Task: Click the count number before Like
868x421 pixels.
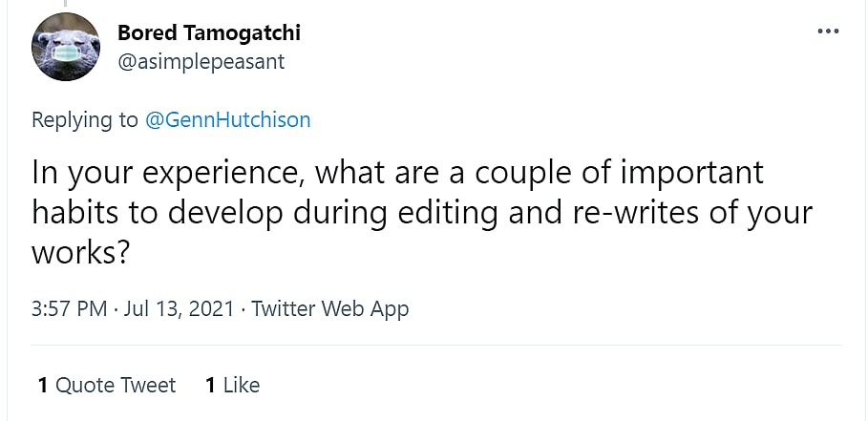Action: (210, 385)
